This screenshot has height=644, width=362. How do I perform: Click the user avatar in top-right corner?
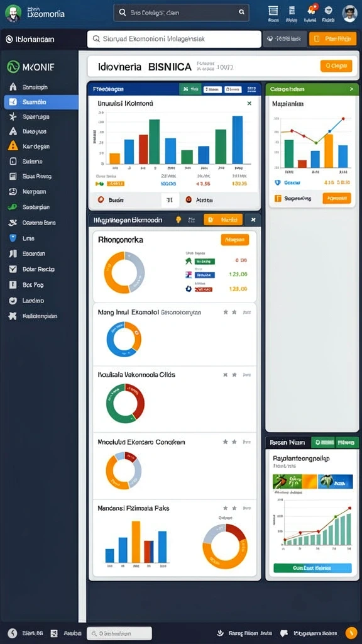[349, 13]
